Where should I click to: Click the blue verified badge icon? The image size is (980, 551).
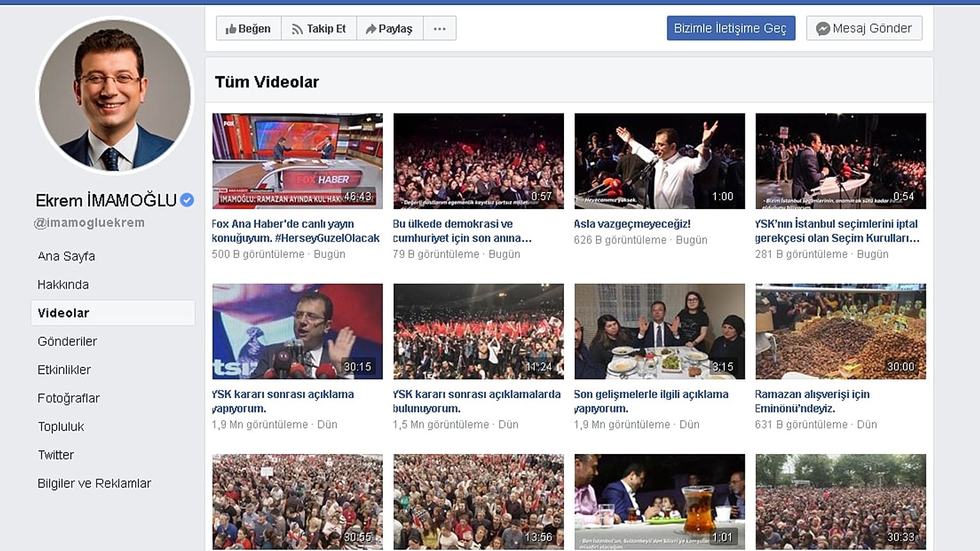(x=187, y=200)
